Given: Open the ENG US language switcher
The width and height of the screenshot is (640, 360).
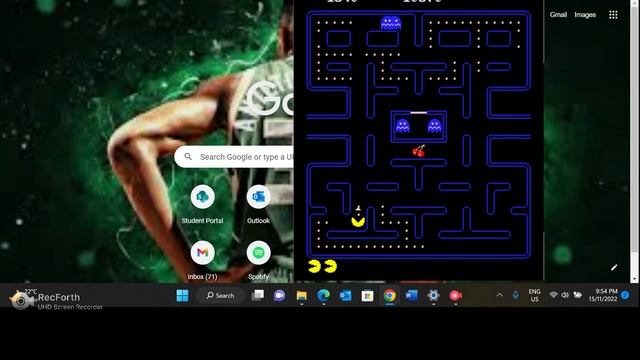Looking at the screenshot, I should pyautogui.click(x=534, y=295).
